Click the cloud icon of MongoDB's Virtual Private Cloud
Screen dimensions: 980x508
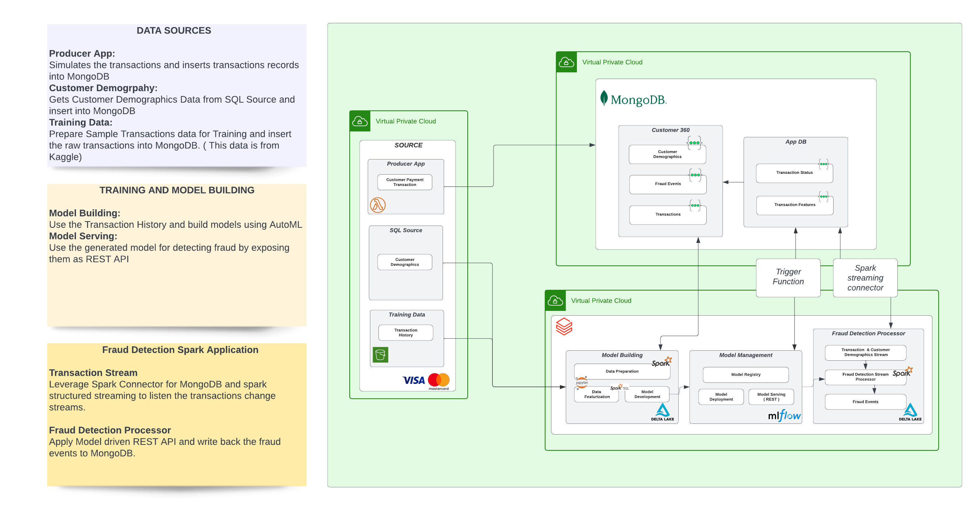tap(566, 62)
